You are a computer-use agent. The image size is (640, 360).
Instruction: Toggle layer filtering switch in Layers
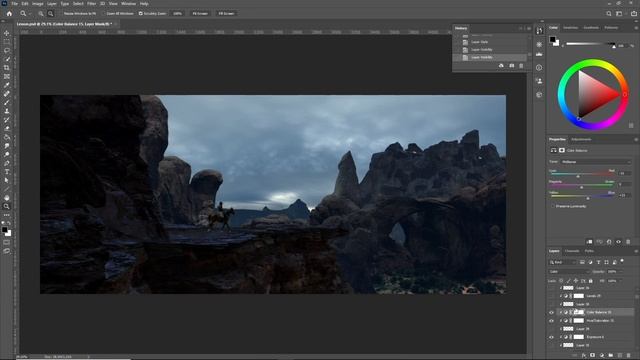[622, 261]
